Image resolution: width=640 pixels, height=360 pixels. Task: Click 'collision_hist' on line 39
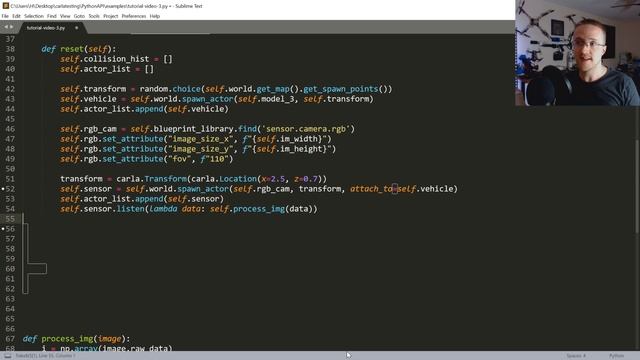116,59
